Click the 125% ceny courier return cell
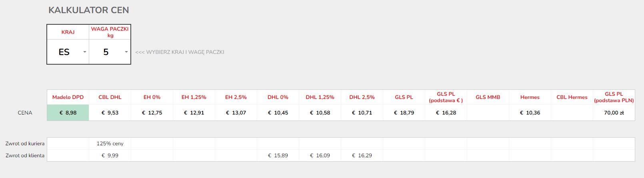The image size is (644, 178). [110, 144]
